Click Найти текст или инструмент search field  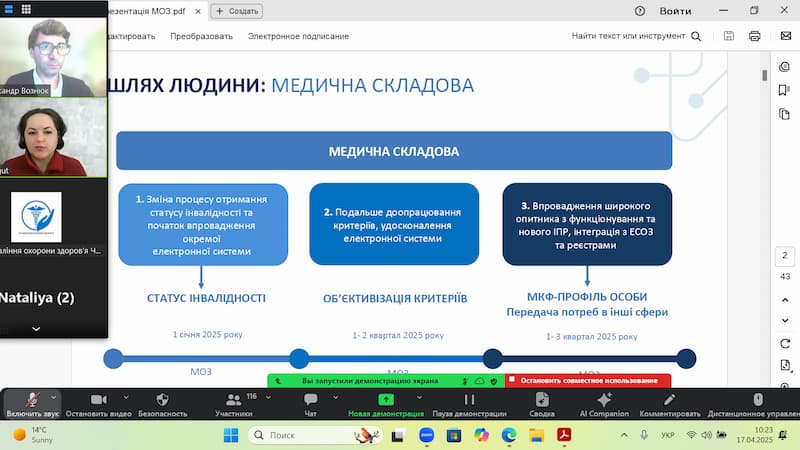coord(628,36)
